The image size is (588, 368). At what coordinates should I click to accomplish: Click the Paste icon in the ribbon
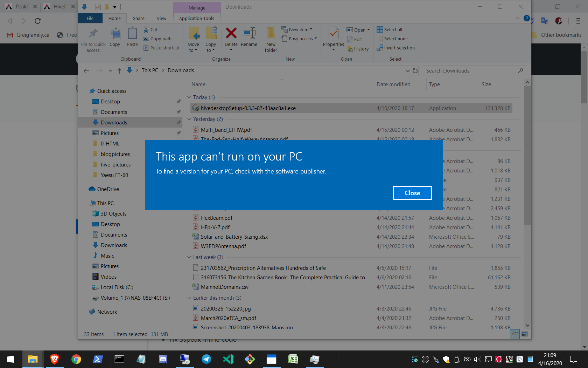[x=132, y=33]
